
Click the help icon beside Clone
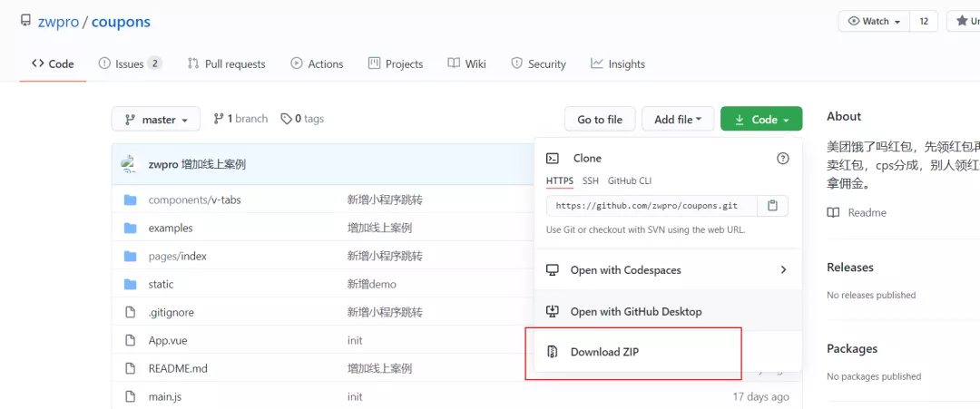pyautogui.click(x=782, y=159)
